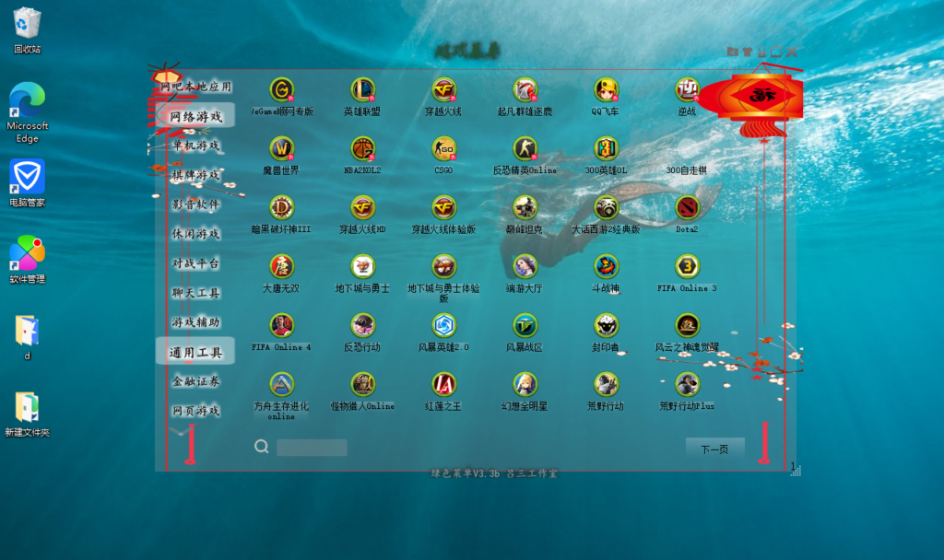
Task: Launch 暗黑破坏神III
Action: coord(281,208)
